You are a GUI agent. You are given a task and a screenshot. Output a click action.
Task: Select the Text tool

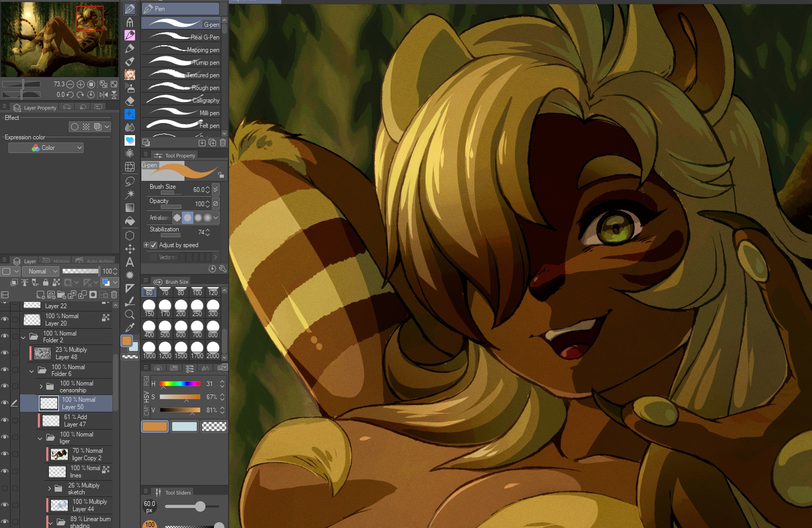pos(130,262)
